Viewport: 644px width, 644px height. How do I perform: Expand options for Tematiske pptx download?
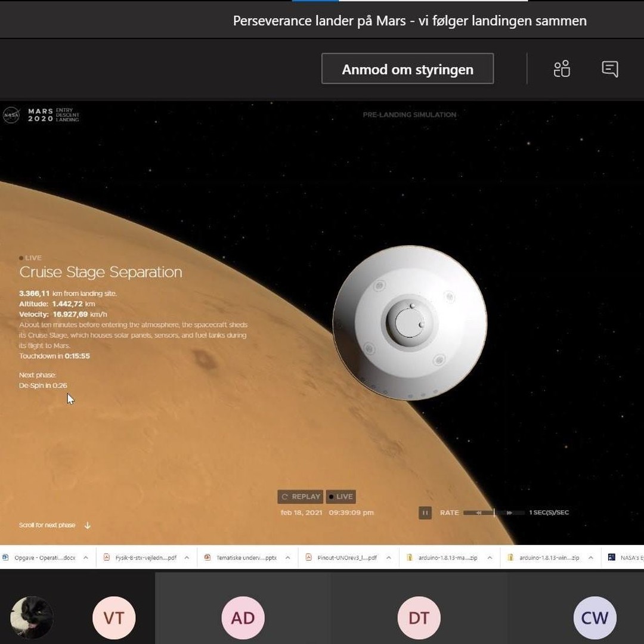[x=287, y=558]
